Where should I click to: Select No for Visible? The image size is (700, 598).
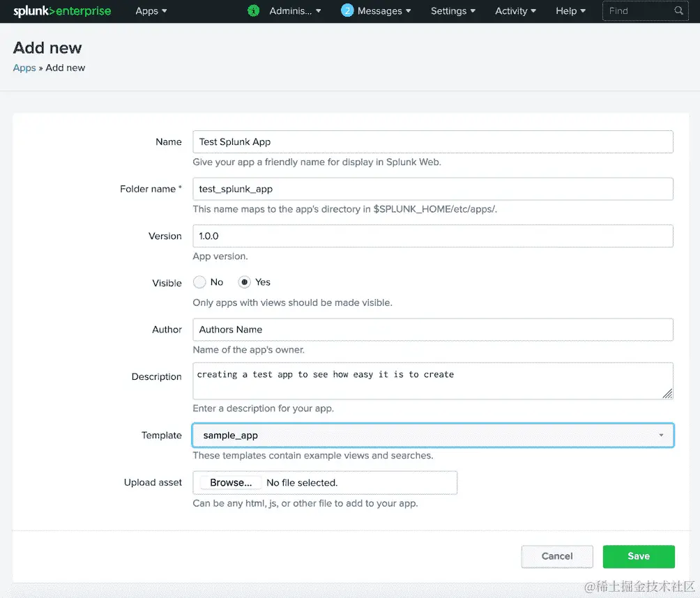(199, 282)
